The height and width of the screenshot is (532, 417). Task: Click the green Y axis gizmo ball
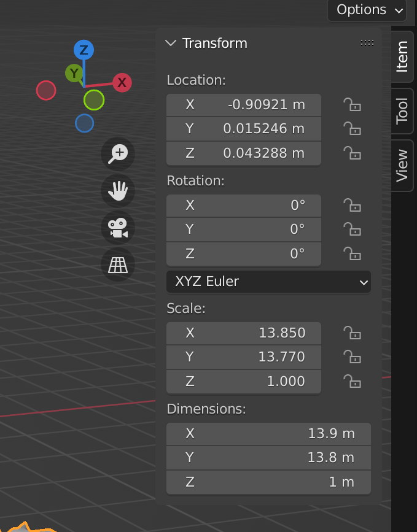point(74,74)
